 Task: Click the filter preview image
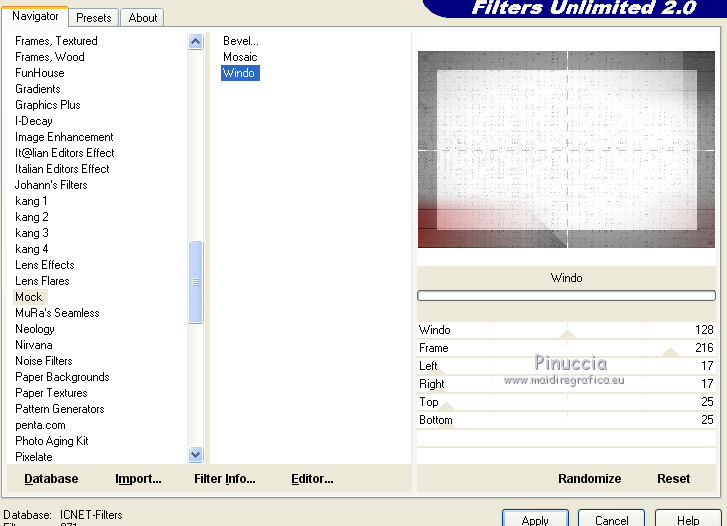(x=566, y=149)
